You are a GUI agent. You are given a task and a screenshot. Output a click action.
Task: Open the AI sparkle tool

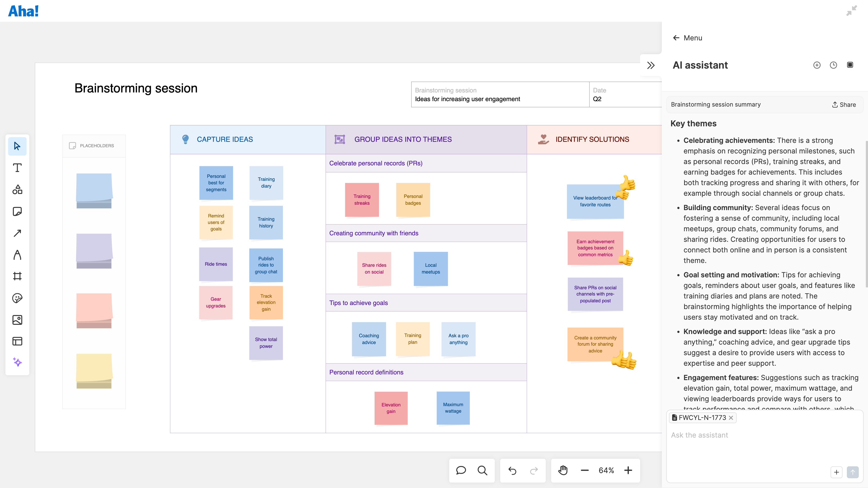[x=17, y=362]
